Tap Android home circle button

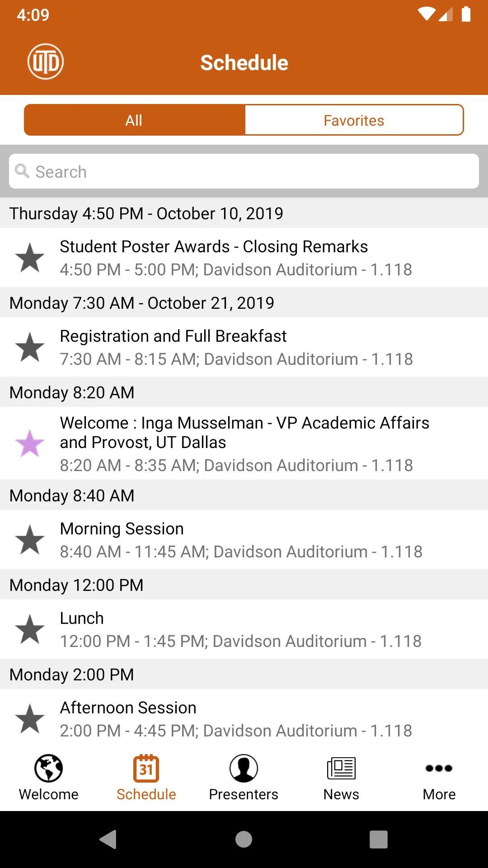click(x=244, y=840)
